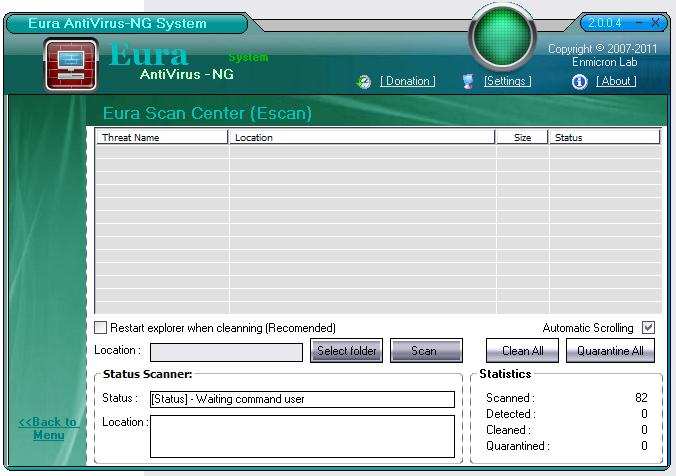Click the 'Copyright © 2007-2011' text
Image resolution: width=676 pixels, height=476 pixels.
coord(603,49)
